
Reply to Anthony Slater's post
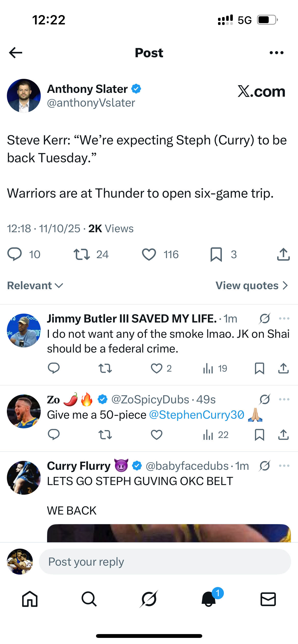(x=15, y=254)
